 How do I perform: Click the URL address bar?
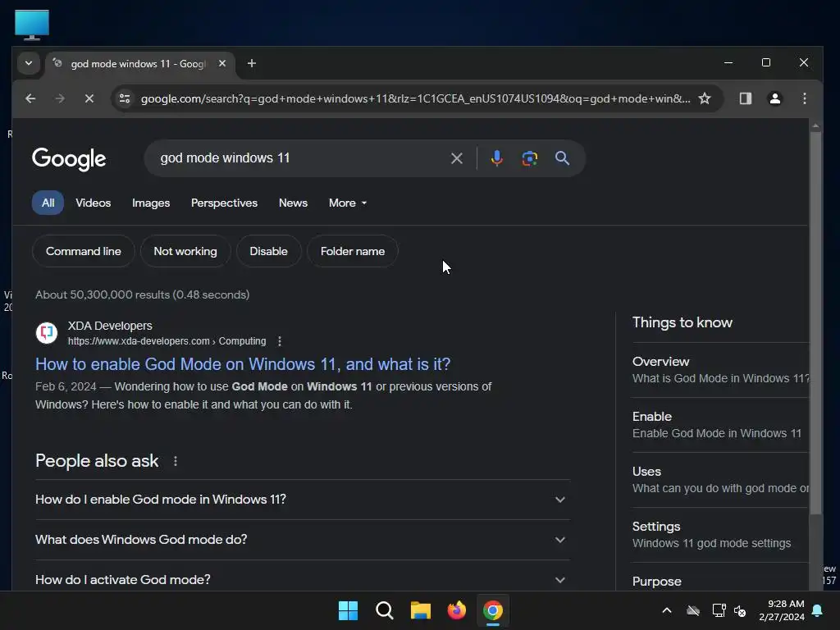click(415, 98)
